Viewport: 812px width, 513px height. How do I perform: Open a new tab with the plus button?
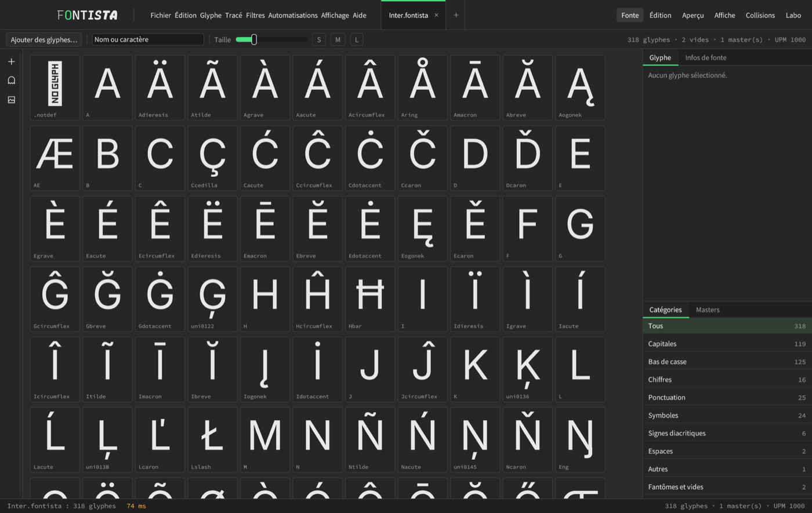click(x=456, y=15)
